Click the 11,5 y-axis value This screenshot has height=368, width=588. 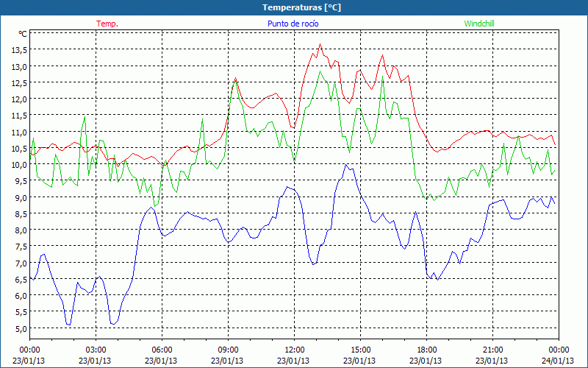(21, 116)
